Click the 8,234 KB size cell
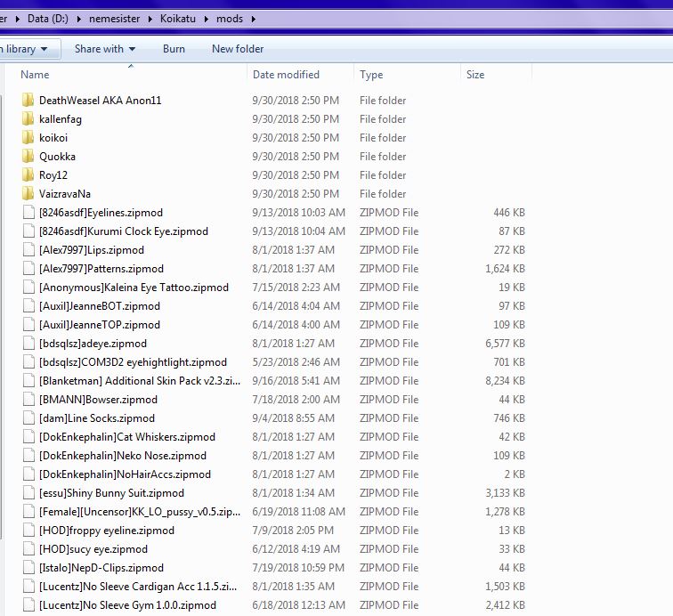Image resolution: width=673 pixels, height=616 pixels. point(505,381)
